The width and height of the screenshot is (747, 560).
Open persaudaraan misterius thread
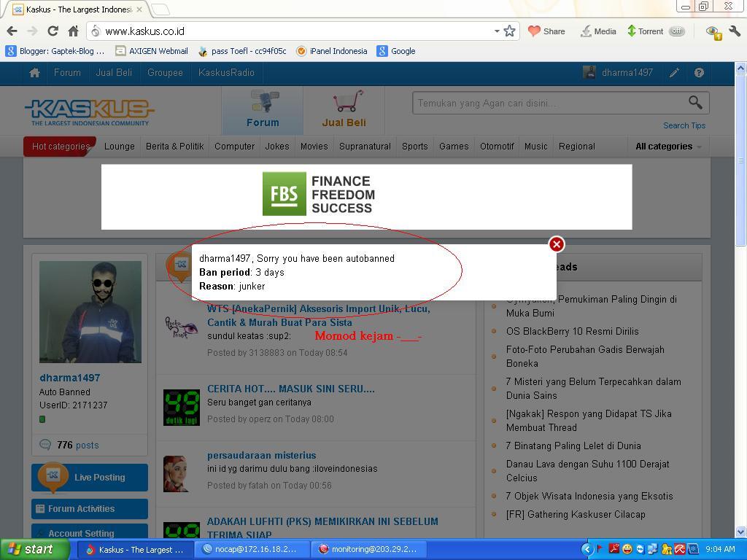[x=262, y=455]
